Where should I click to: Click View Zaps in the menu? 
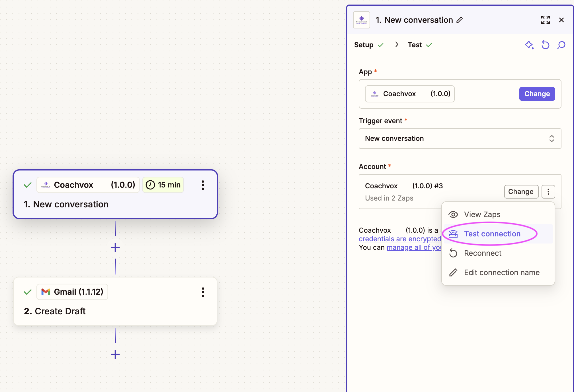[x=482, y=214]
